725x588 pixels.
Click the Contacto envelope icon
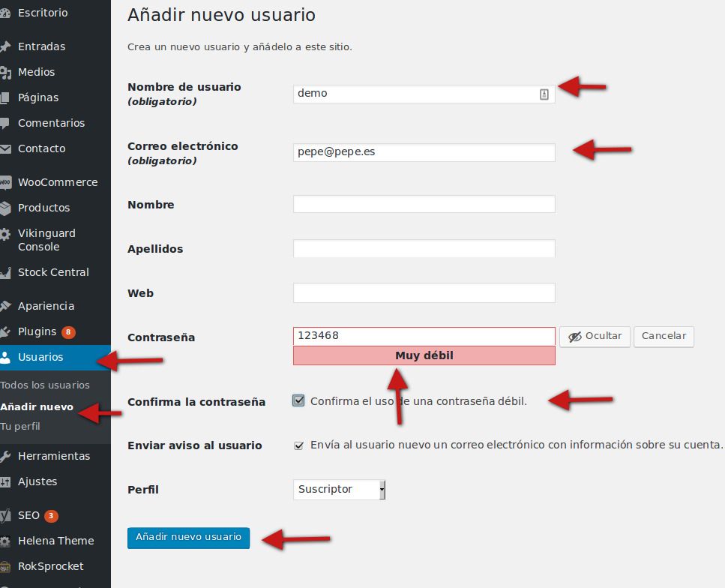[x=5, y=149]
